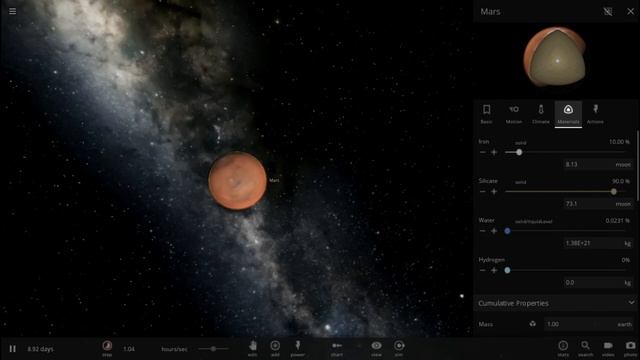Adjust the Silicate percentage slider
This screenshot has width=640, height=360.
[565, 191]
